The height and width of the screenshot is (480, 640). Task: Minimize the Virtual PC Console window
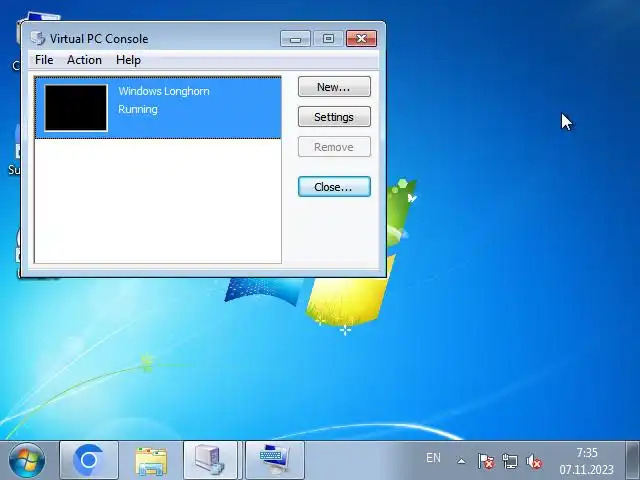point(295,39)
